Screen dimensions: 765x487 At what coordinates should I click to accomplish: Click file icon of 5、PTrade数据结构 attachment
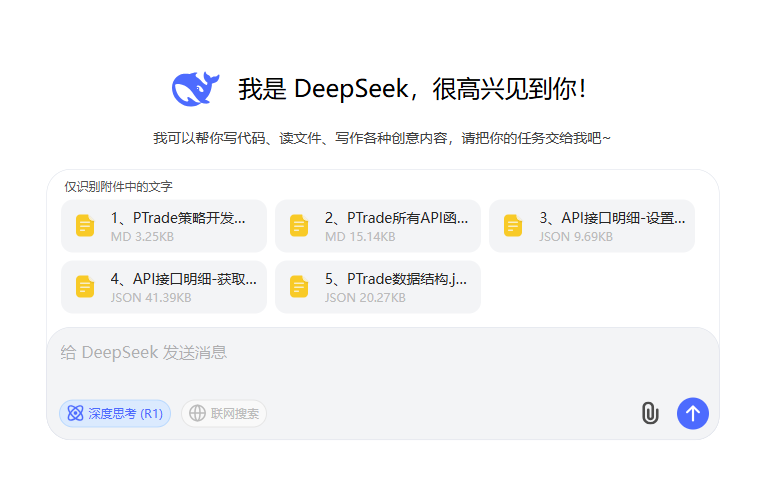tap(299, 287)
